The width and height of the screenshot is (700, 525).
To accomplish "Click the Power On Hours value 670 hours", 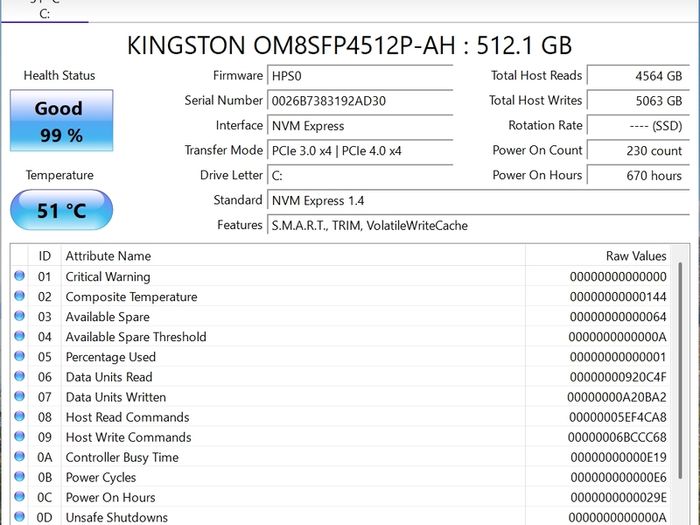I will click(x=638, y=175).
